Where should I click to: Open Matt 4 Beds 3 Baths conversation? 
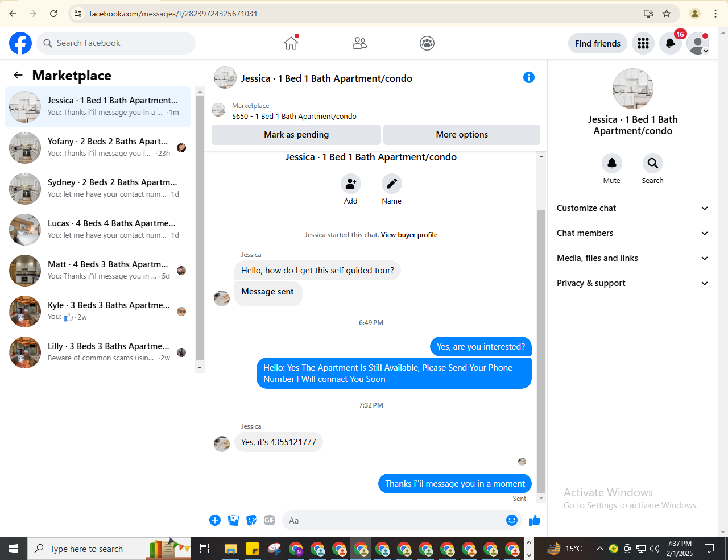click(97, 271)
